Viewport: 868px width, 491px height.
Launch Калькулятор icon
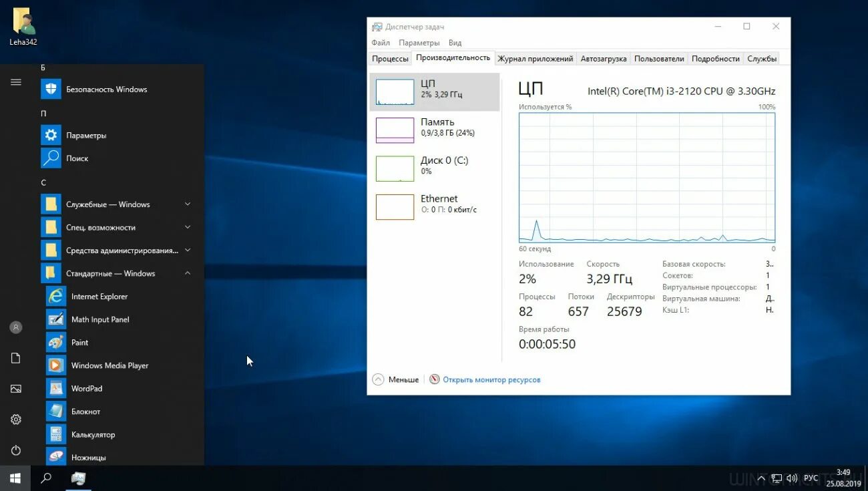[x=56, y=435]
